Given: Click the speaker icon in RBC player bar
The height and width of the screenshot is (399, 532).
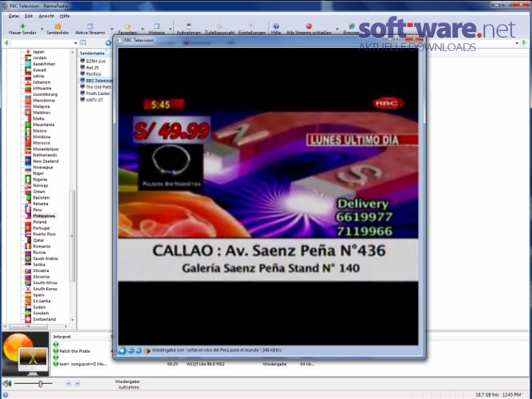Looking at the screenshot, I should pyautogui.click(x=147, y=350).
